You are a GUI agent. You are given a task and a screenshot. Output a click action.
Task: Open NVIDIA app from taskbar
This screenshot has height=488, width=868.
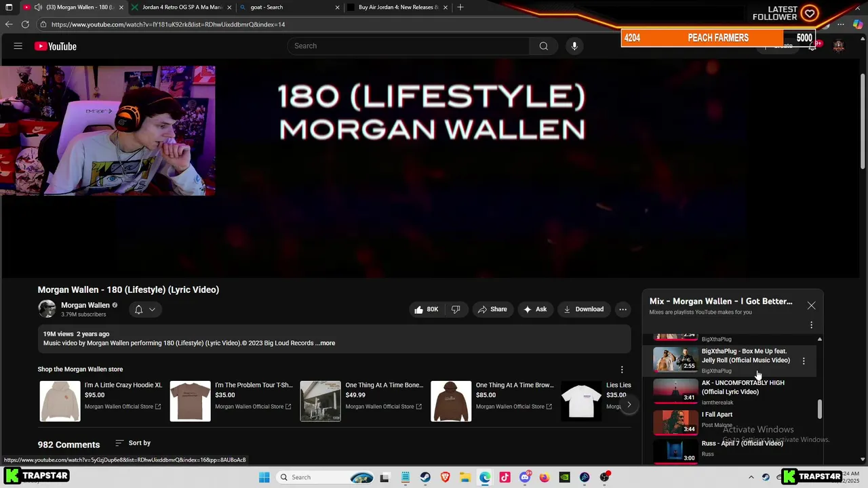click(564, 477)
